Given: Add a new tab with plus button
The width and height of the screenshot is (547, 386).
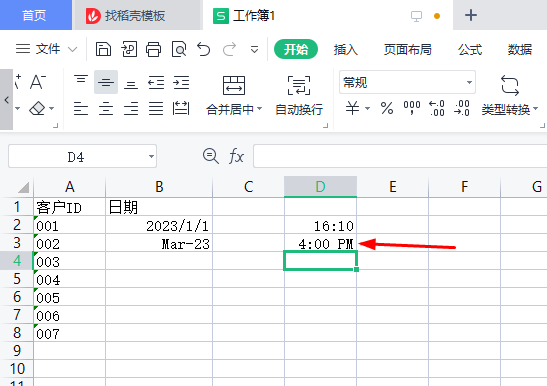Looking at the screenshot, I should [471, 15].
